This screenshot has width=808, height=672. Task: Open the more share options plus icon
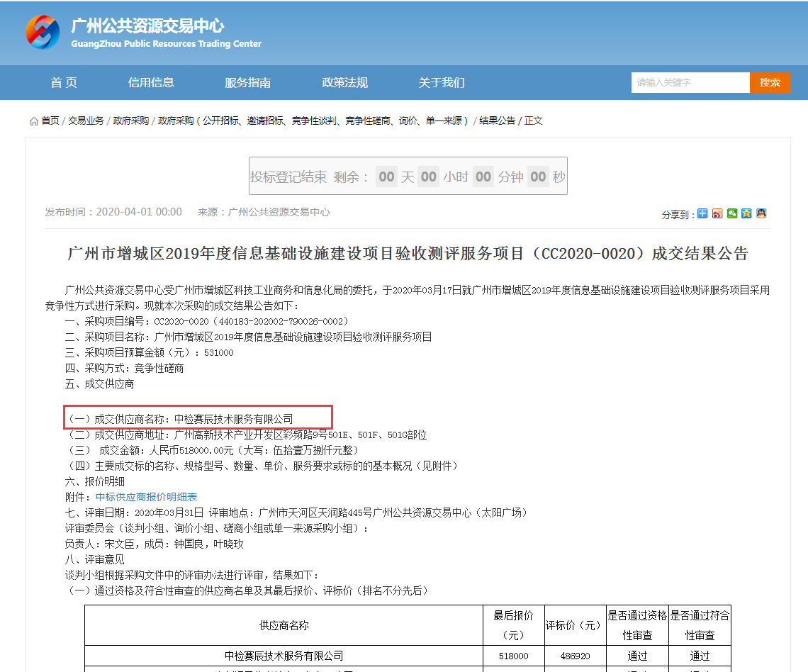pos(702,213)
